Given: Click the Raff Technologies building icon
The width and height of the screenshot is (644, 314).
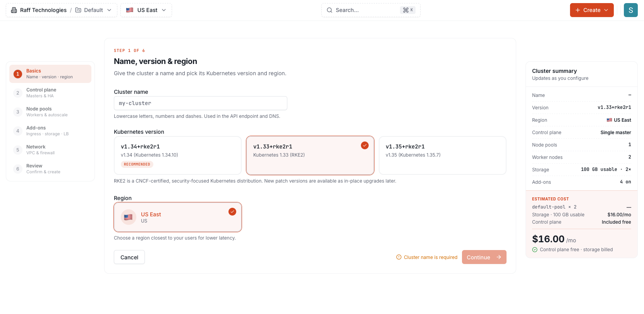Looking at the screenshot, I should pyautogui.click(x=14, y=10).
